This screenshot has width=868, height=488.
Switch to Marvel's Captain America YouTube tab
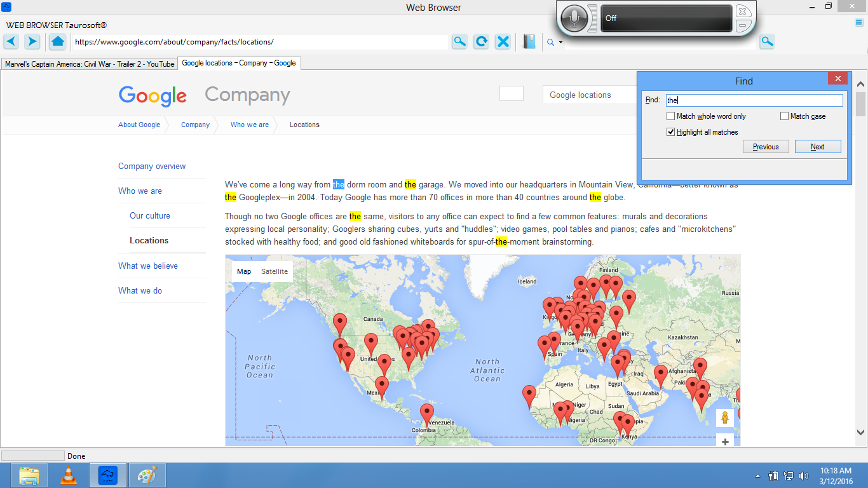pos(89,64)
